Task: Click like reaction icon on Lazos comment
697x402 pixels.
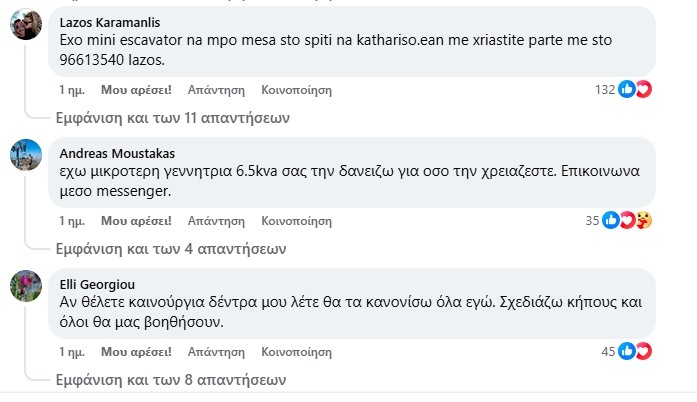Action: (627, 89)
